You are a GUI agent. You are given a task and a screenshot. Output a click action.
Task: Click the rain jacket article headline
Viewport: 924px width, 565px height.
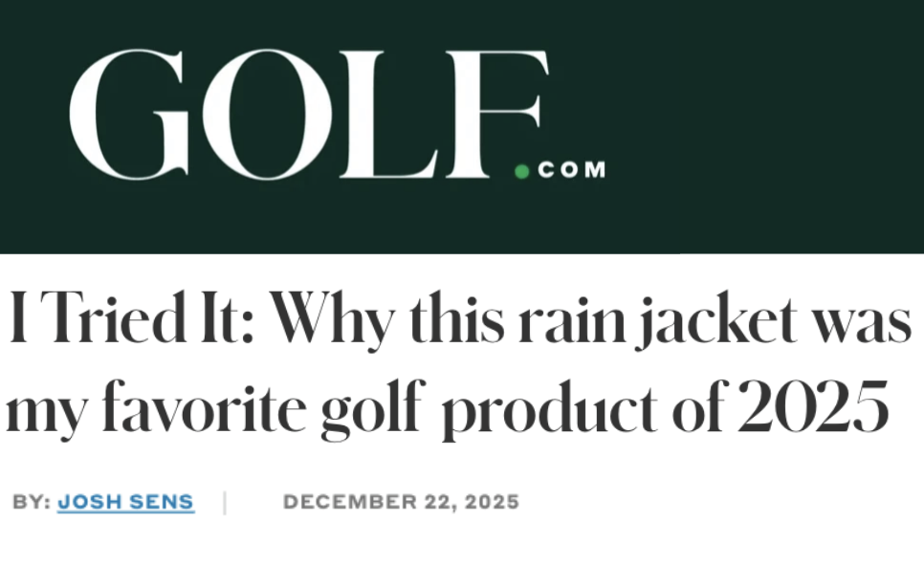coord(458,363)
